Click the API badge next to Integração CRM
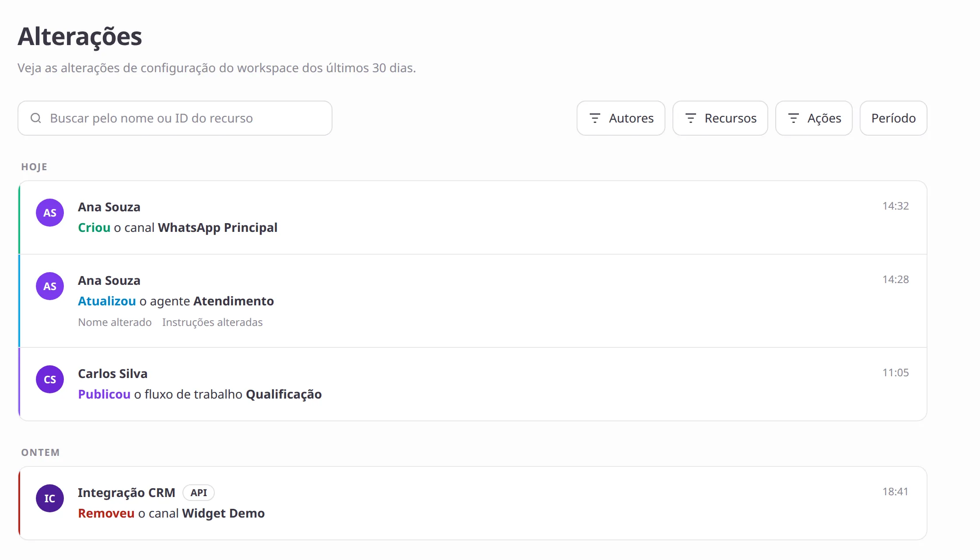 (199, 493)
